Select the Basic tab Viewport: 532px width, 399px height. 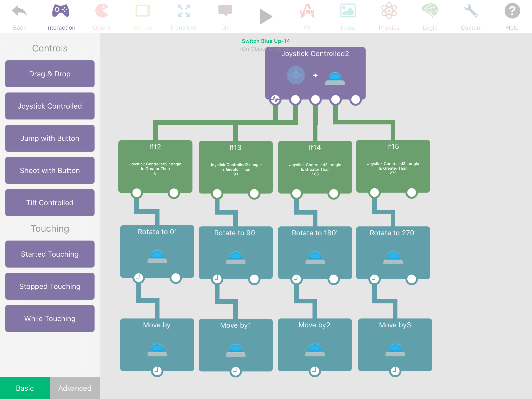click(x=25, y=388)
